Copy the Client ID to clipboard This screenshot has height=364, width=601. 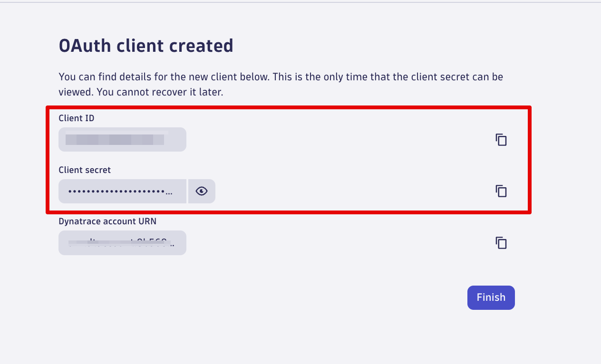(501, 140)
